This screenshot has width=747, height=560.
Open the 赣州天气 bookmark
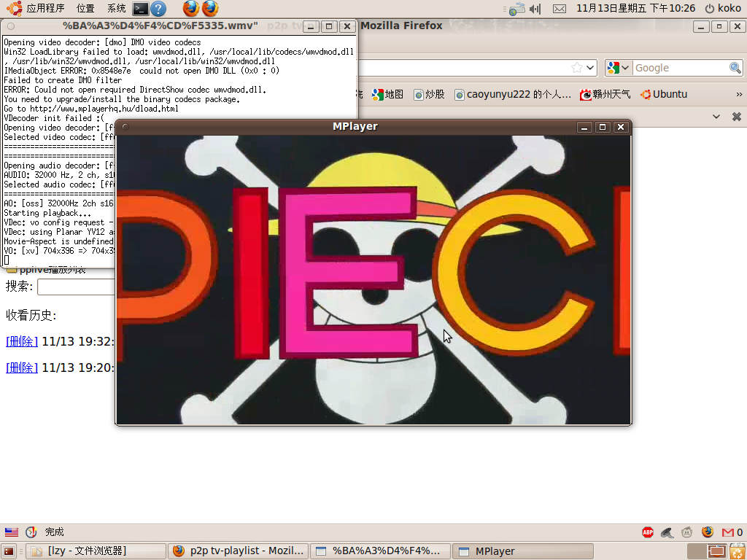click(x=605, y=94)
